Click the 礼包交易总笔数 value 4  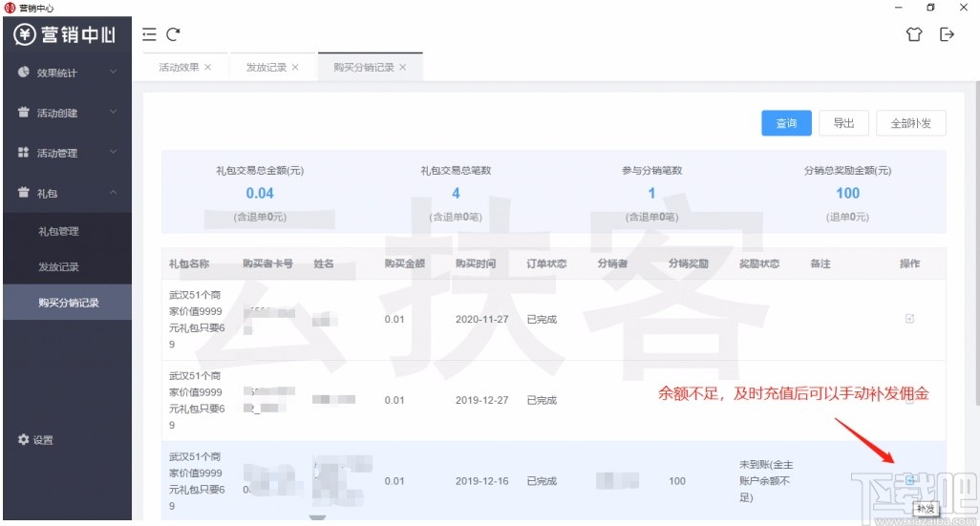457,194
